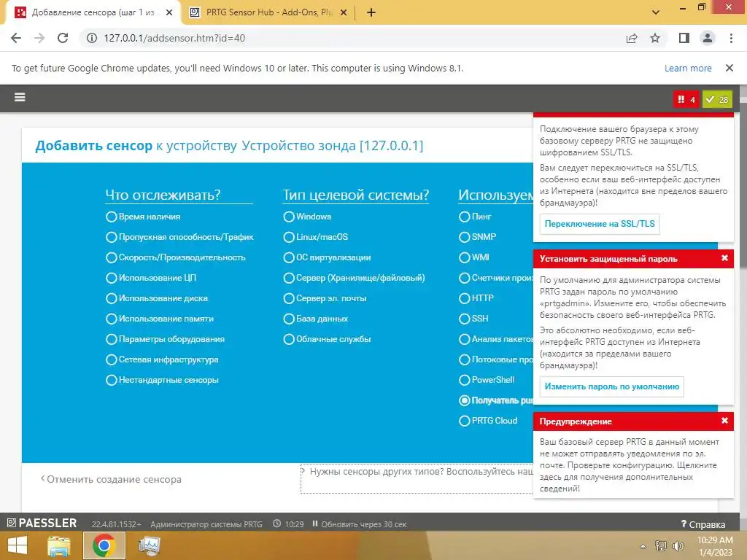Select 'Время наличия' radio option
This screenshot has width=747, height=560.
point(111,217)
